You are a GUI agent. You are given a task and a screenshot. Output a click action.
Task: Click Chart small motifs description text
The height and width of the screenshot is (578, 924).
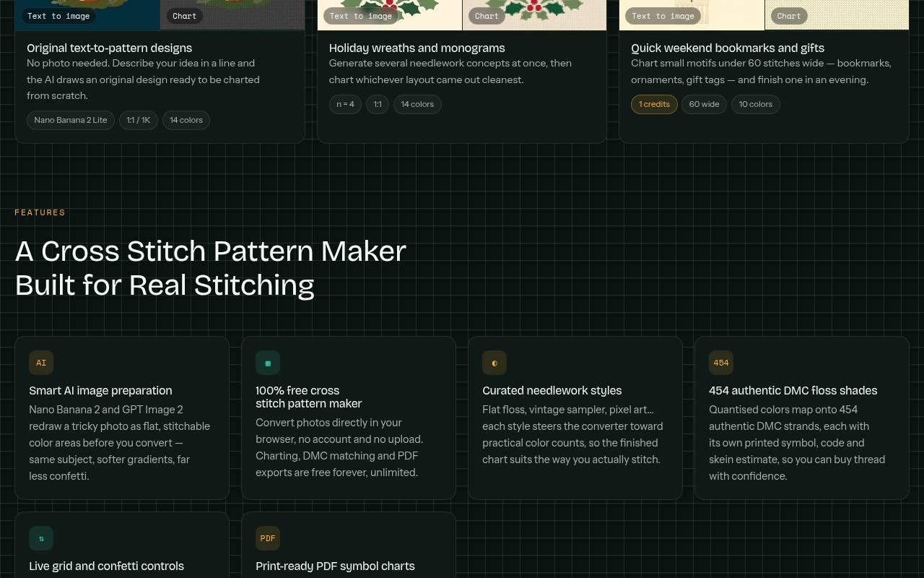[x=761, y=72]
